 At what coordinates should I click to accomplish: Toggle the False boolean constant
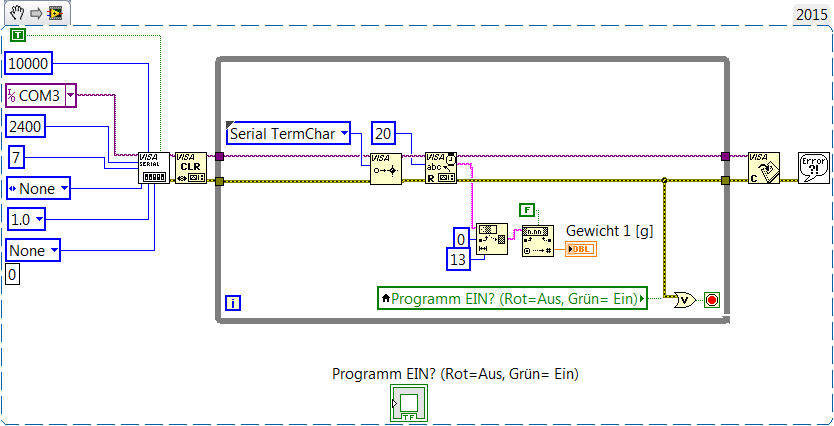point(527,210)
